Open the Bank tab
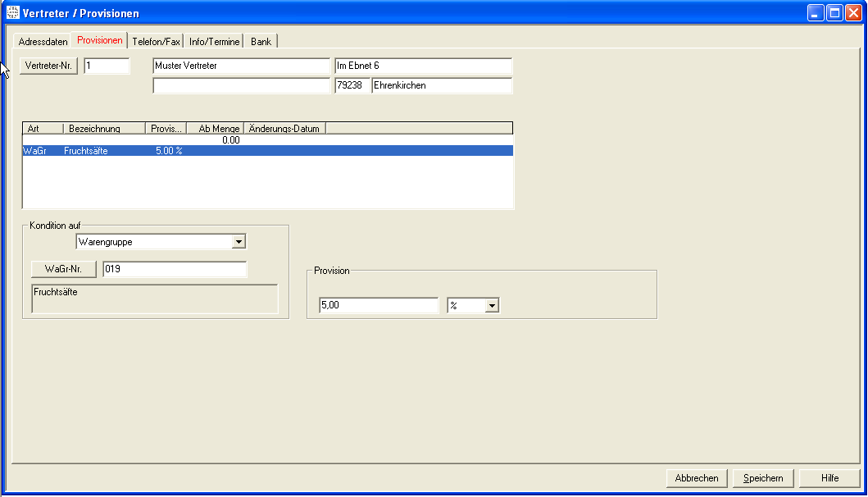 (x=261, y=41)
